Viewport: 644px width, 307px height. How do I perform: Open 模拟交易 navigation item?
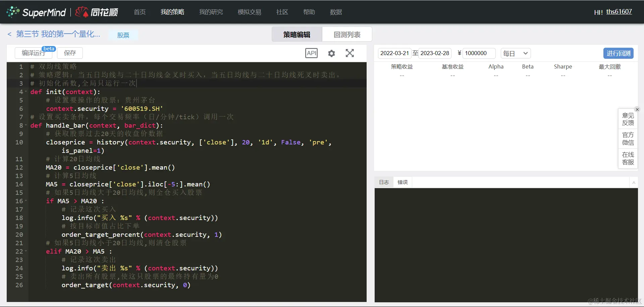click(250, 12)
